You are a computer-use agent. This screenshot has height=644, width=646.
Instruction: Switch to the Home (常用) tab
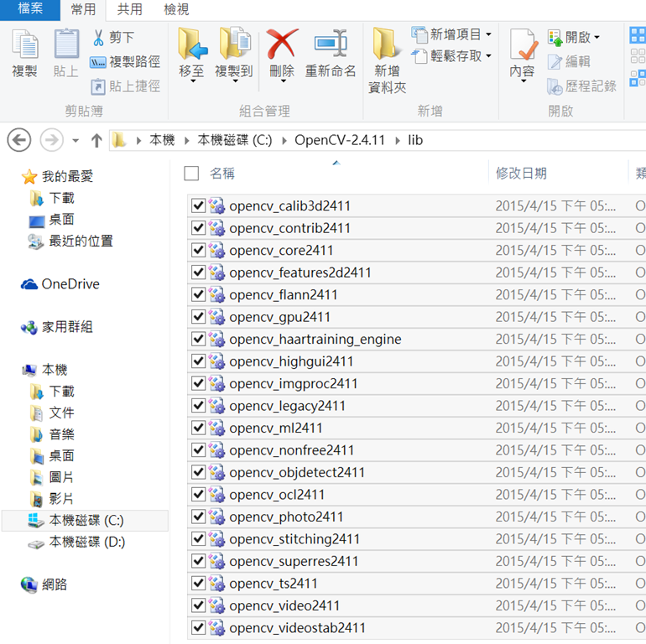83,9
